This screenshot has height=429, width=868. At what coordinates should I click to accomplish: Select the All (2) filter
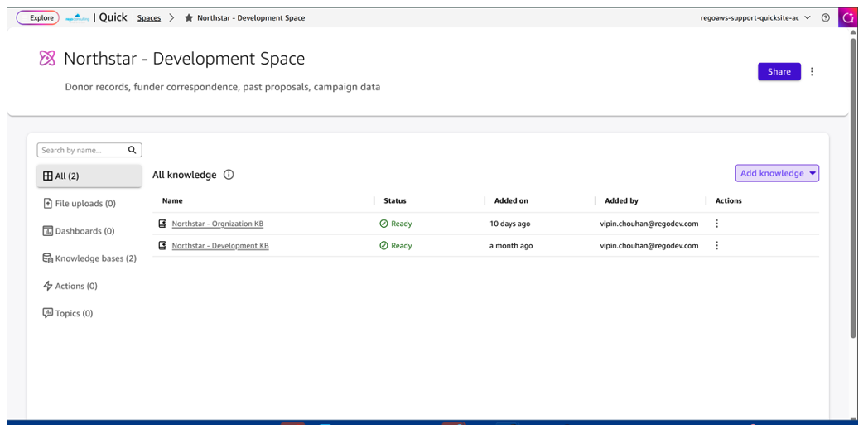(89, 176)
